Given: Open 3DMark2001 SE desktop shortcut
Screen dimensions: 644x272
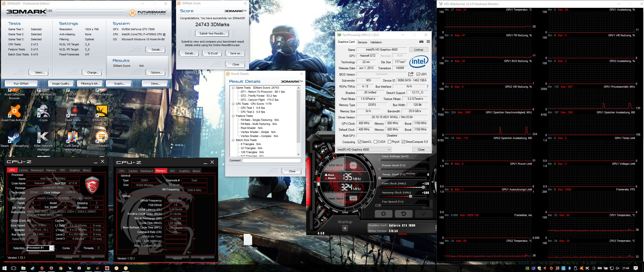Looking at the screenshot, I should tap(102, 114).
